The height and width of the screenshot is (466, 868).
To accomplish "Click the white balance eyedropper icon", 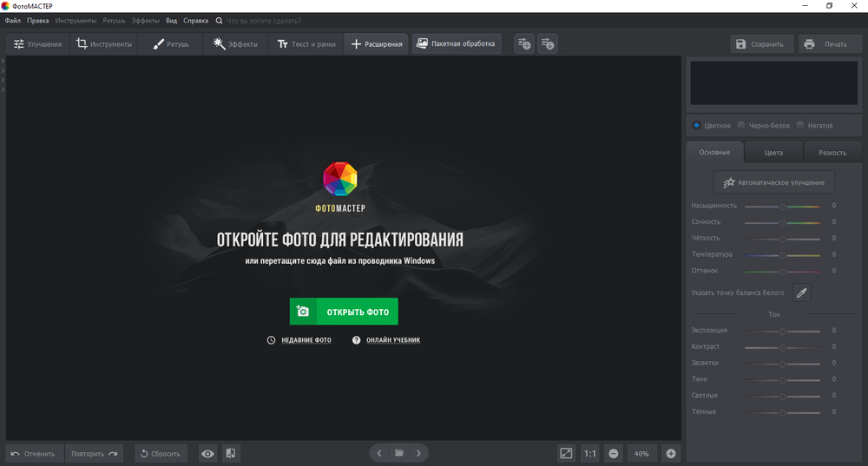I will [x=801, y=292].
